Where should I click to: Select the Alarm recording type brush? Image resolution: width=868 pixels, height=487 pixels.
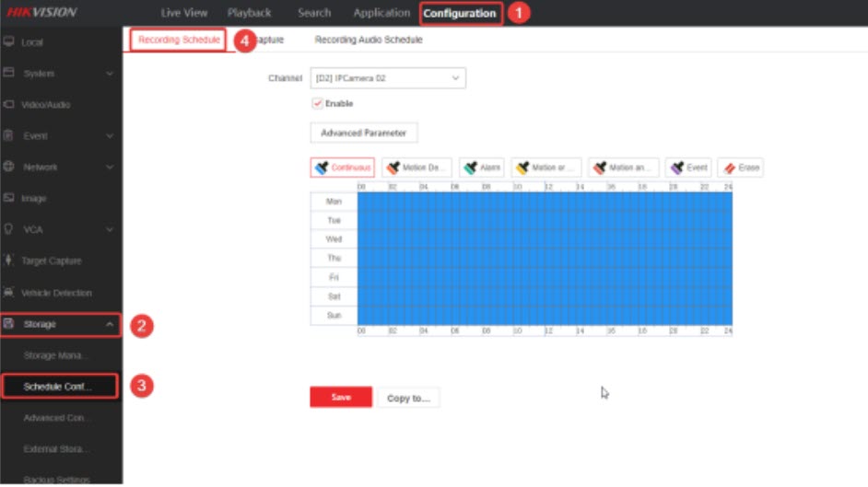coord(482,168)
